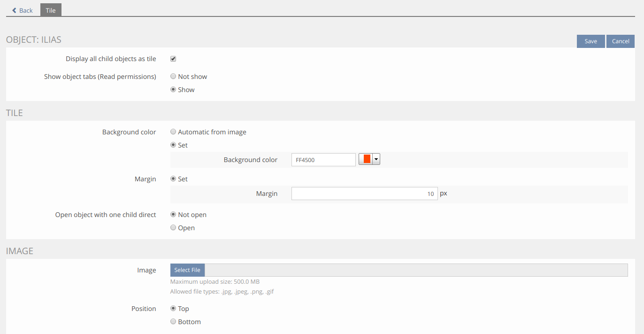Select Not open for one child object
The height and width of the screenshot is (334, 644).
point(173,215)
